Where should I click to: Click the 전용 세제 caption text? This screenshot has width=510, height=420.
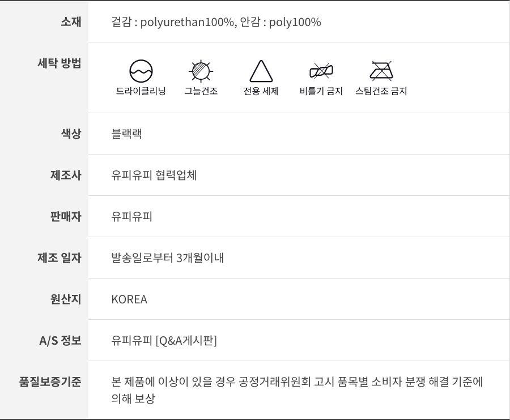point(261,91)
